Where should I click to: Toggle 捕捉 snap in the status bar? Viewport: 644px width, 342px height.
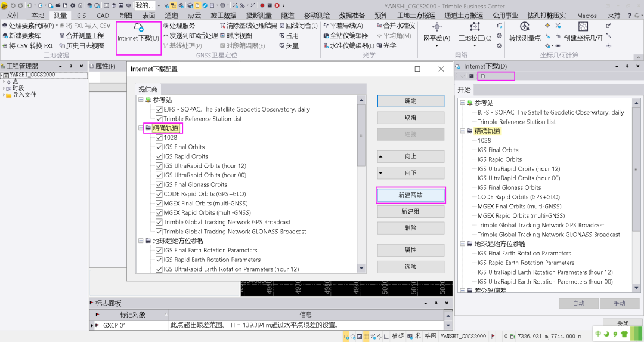point(398,336)
